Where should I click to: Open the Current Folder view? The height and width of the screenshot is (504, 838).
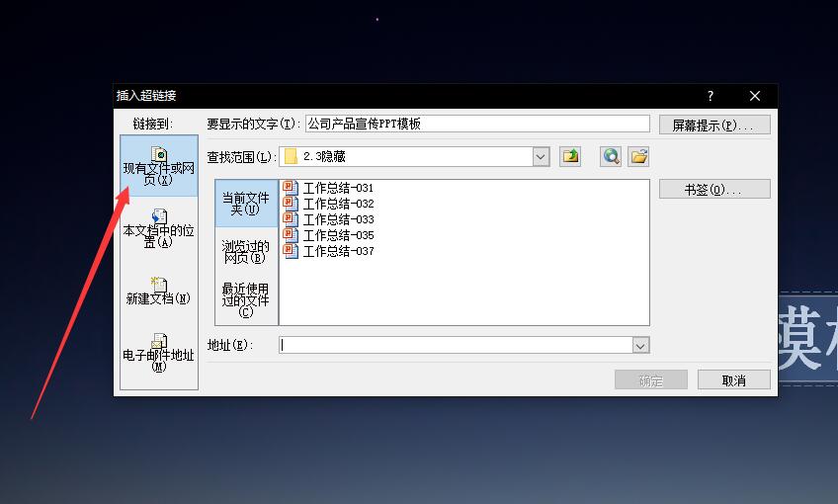(x=246, y=204)
